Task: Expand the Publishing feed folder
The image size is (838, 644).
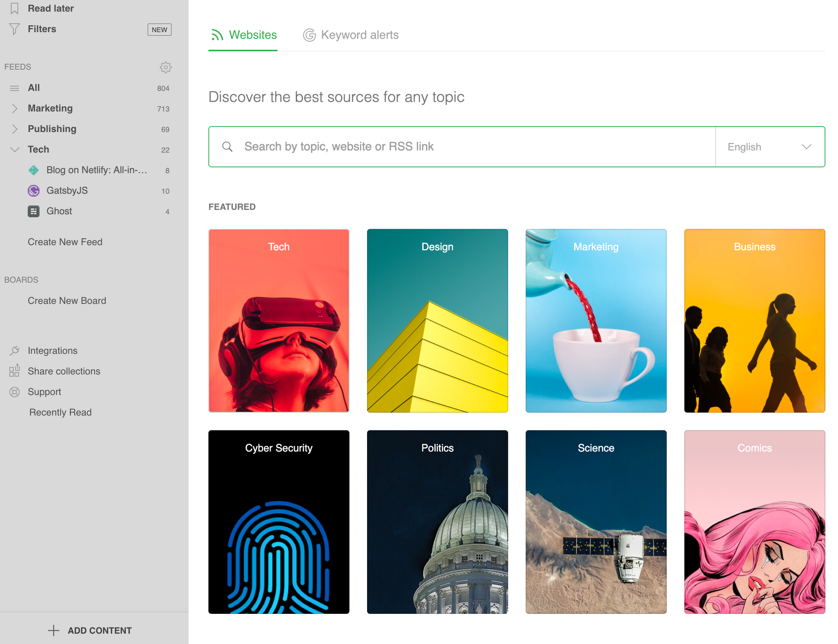Action: pyautogui.click(x=15, y=129)
